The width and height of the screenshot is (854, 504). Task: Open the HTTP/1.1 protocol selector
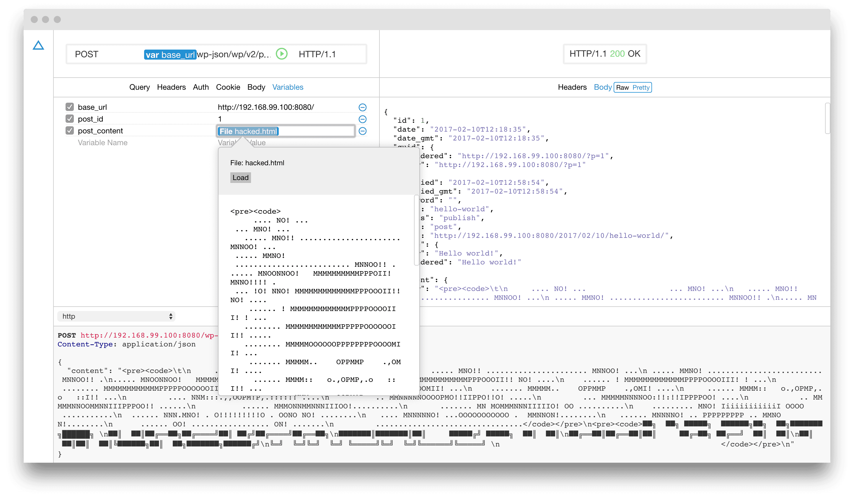tap(317, 54)
